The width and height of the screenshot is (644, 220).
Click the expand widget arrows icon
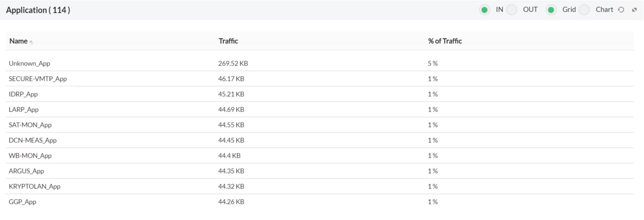pyautogui.click(x=634, y=10)
